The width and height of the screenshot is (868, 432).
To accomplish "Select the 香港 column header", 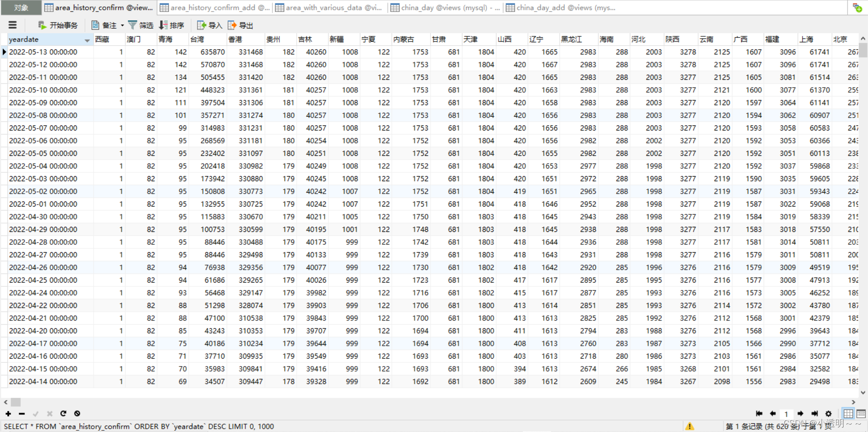I will click(x=245, y=39).
